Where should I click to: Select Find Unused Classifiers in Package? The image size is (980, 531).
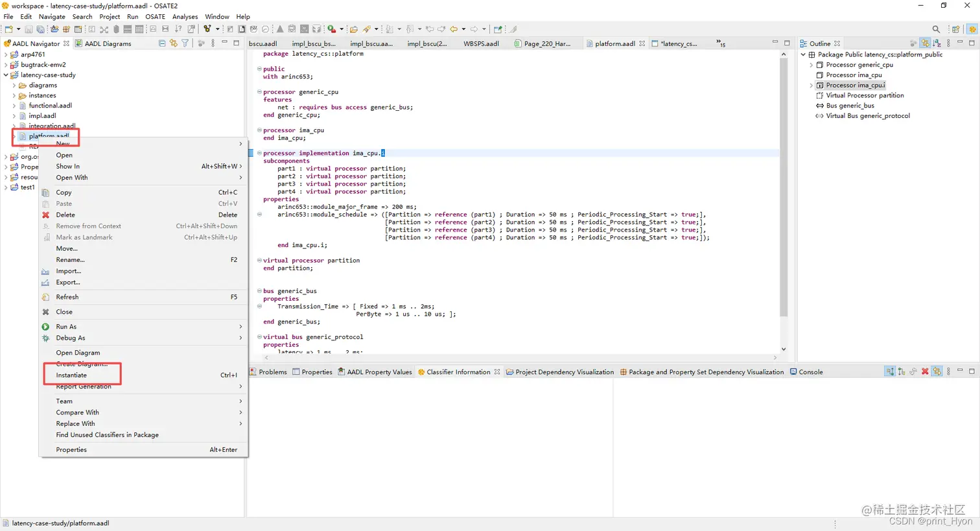pos(143,435)
